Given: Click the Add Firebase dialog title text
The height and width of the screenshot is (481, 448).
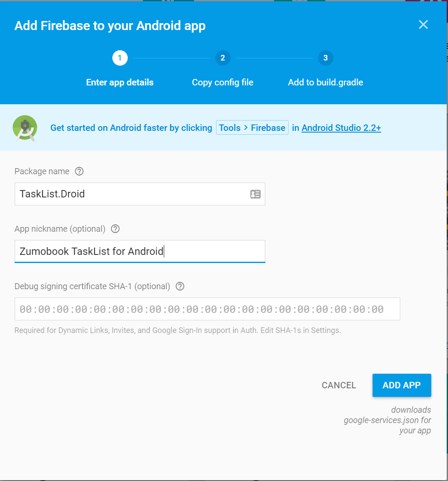Looking at the screenshot, I should click(110, 25).
